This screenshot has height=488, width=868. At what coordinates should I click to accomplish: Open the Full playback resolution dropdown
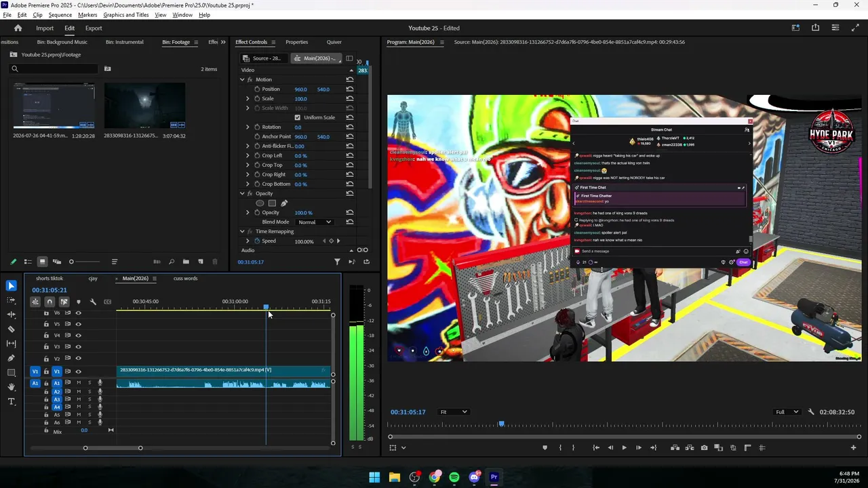787,411
